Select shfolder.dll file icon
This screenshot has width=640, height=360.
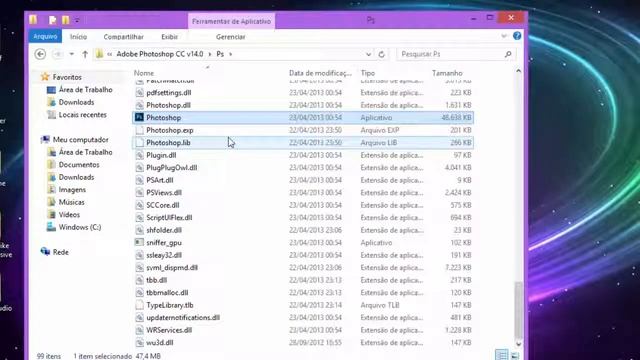139,230
